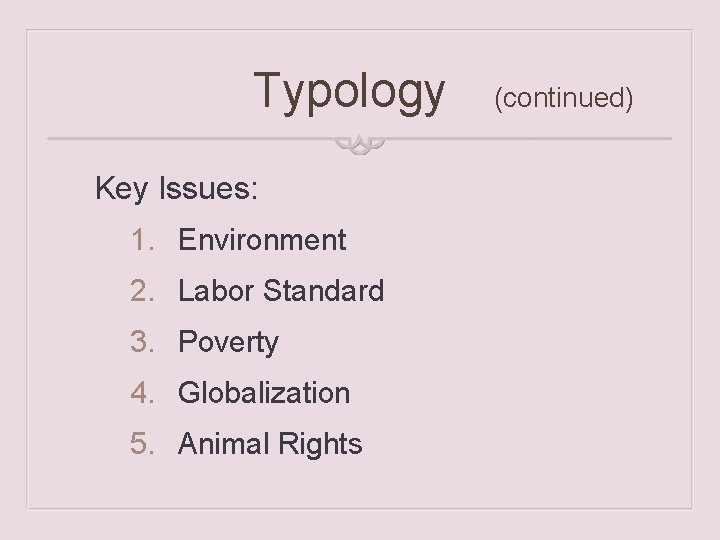Click the Typology slide title
The image size is (720, 540).
[x=350, y=91]
